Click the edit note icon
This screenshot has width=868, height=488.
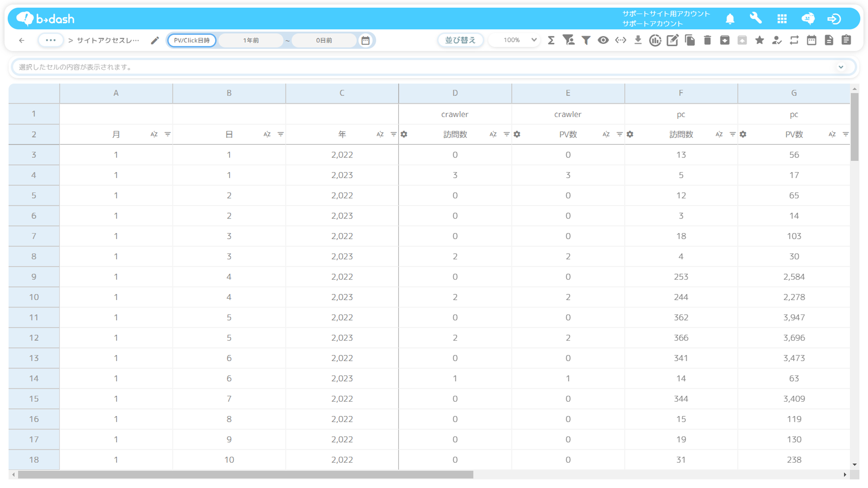coord(672,40)
